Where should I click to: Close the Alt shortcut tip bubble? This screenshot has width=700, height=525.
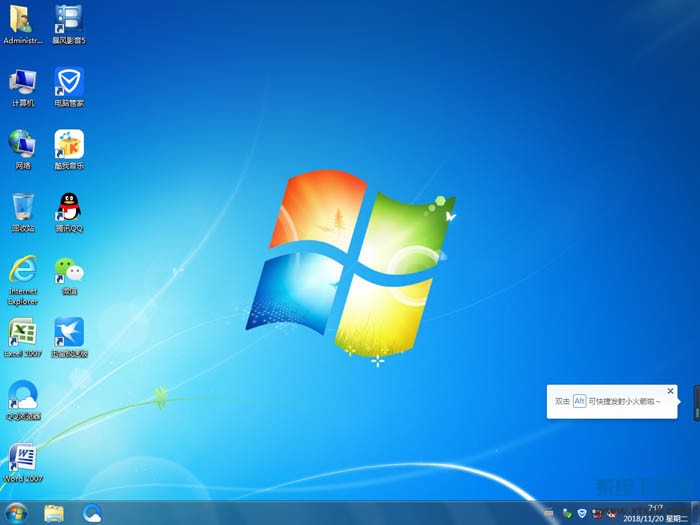670,391
